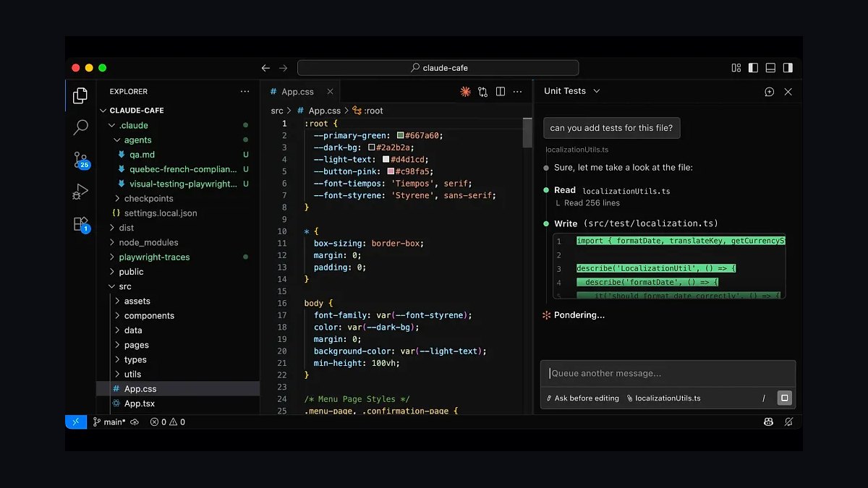Image resolution: width=868 pixels, height=488 pixels.
Task: Click the primary-green #667a60 color swatch
Action: point(400,135)
